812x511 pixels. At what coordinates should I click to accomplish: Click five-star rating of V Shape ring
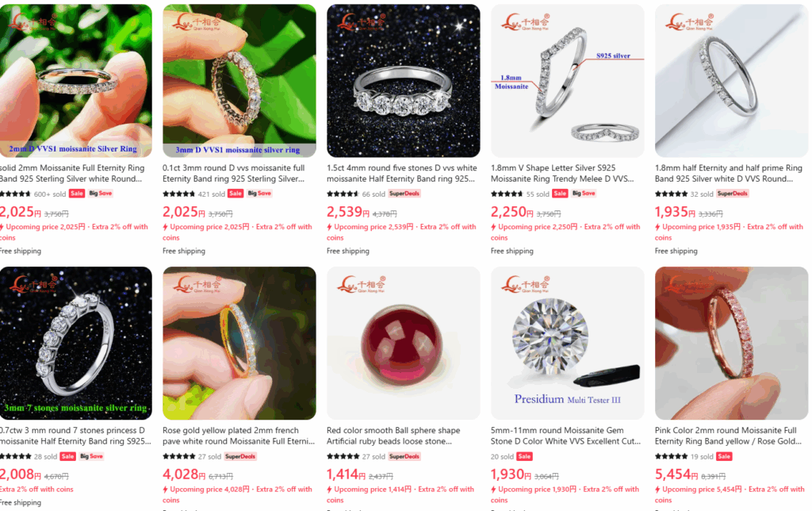507,194
